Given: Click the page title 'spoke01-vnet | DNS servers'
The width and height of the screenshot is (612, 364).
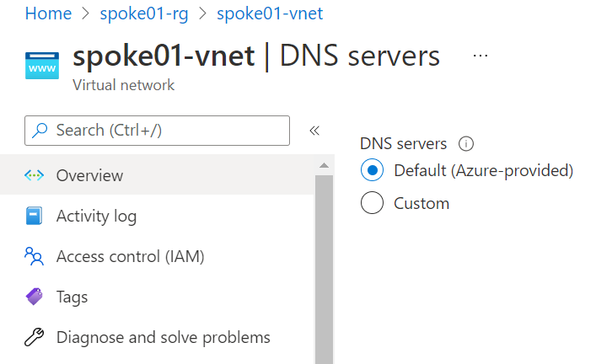Looking at the screenshot, I should tap(256, 56).
